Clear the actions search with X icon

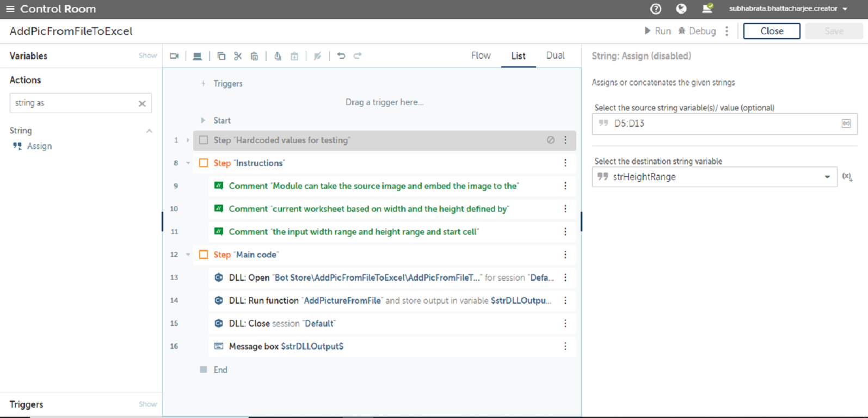tap(142, 103)
